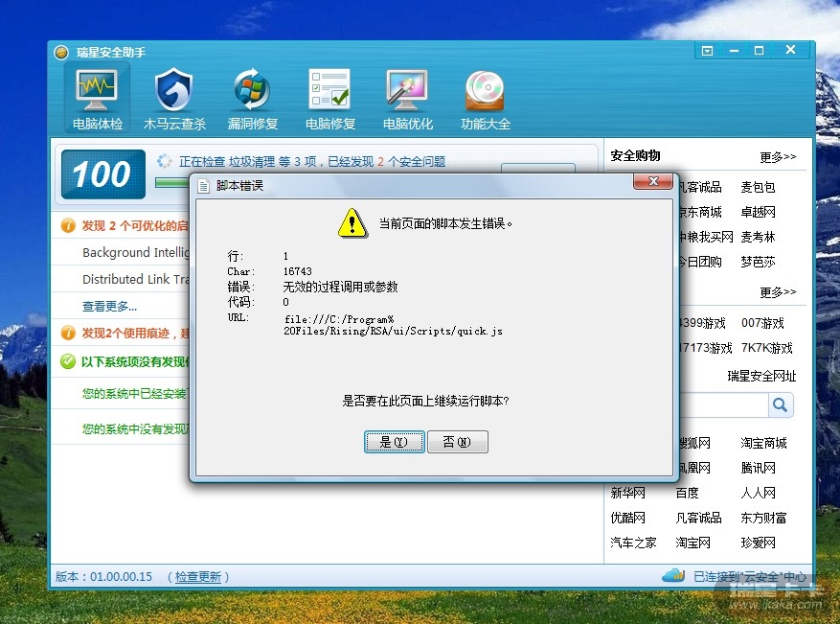Screen dimensions: 840x624
Task: Click 您的系统中没有发现 text row
Action: pyautogui.click(x=136, y=428)
